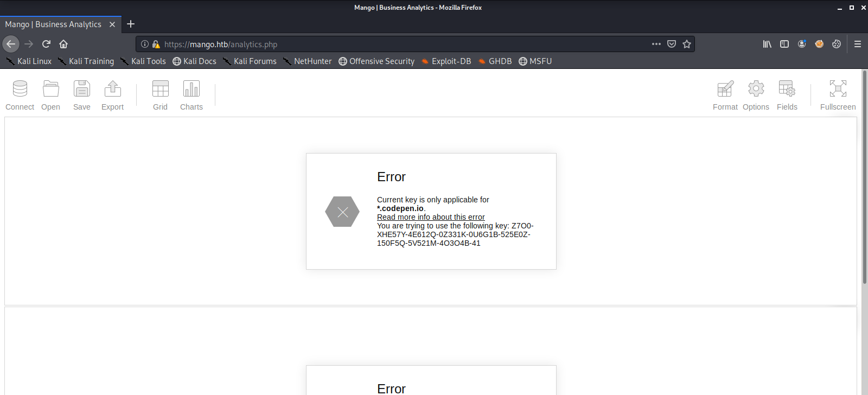Open the Kali Docs bookmark
868x395 pixels.
194,61
